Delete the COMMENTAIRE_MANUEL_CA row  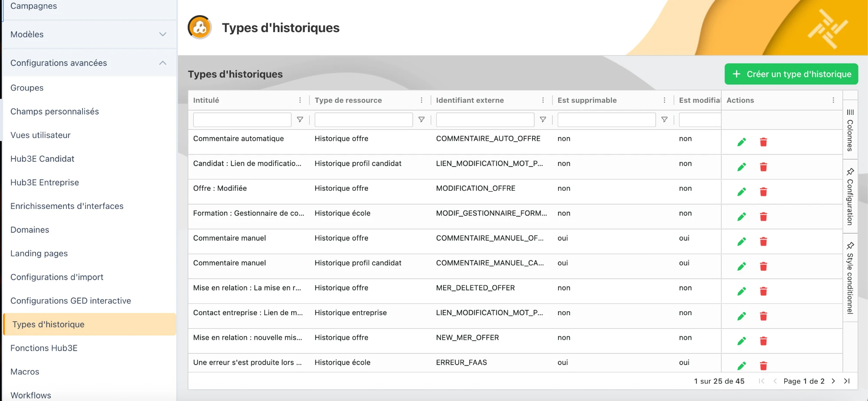coord(763,267)
